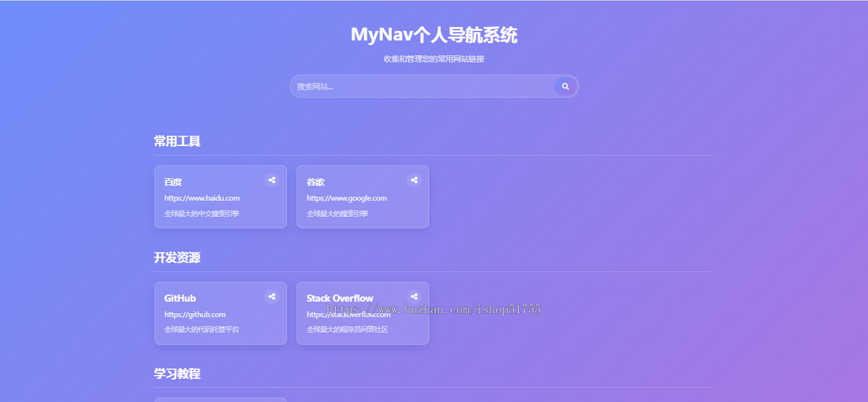
Task: Share the 百度 card via its share icon
Action: tap(271, 180)
